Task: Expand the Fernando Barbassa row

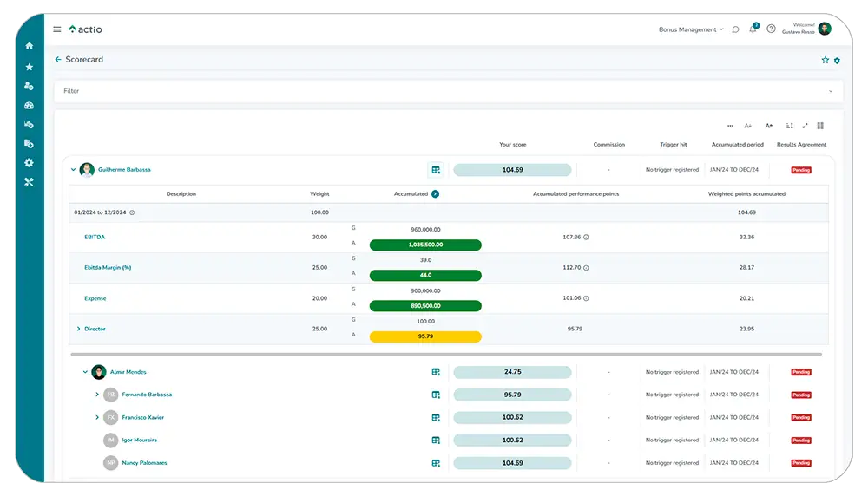Action: [97, 395]
